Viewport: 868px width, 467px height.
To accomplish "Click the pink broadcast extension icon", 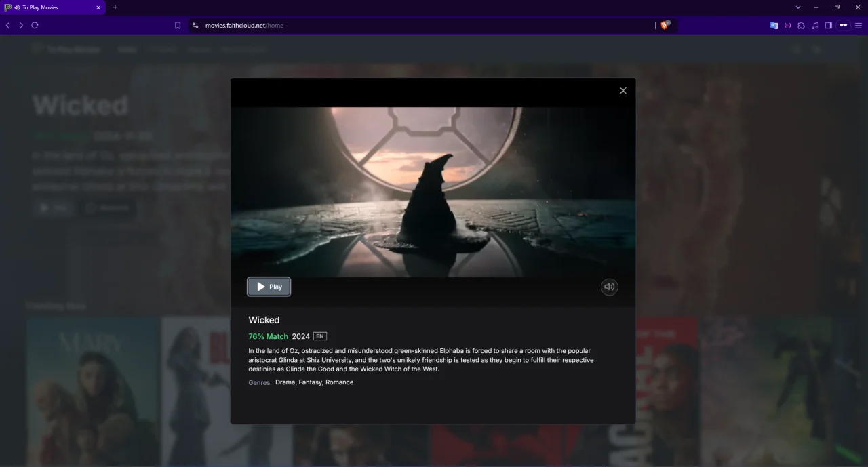I will click(x=787, y=25).
